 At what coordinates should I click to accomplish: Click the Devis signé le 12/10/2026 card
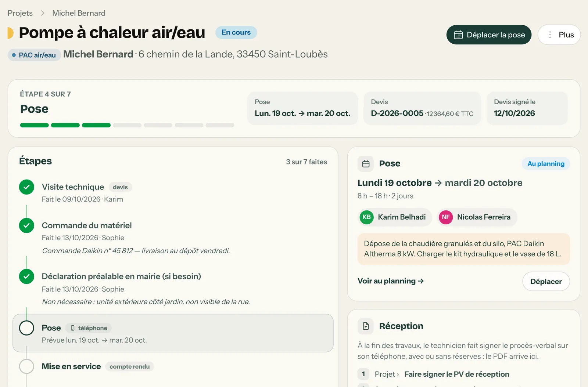coord(527,108)
